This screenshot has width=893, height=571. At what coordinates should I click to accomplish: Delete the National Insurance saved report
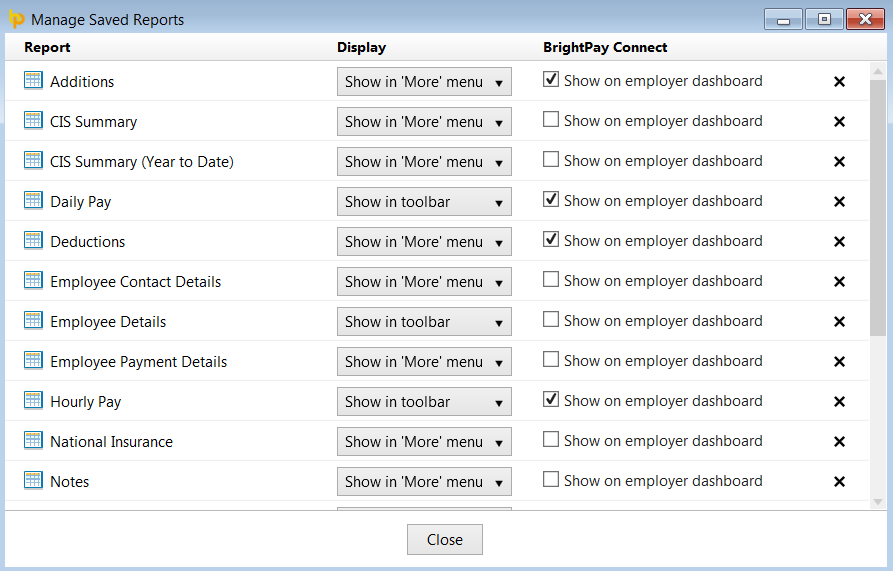point(839,441)
